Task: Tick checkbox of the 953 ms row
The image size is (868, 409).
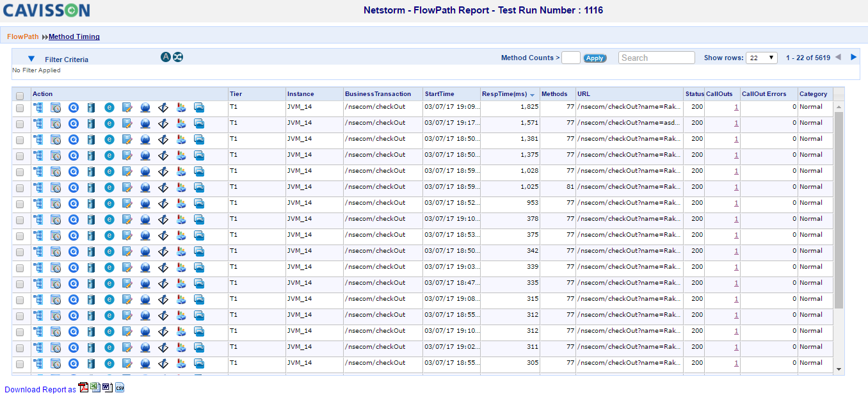Action: pos(20,204)
